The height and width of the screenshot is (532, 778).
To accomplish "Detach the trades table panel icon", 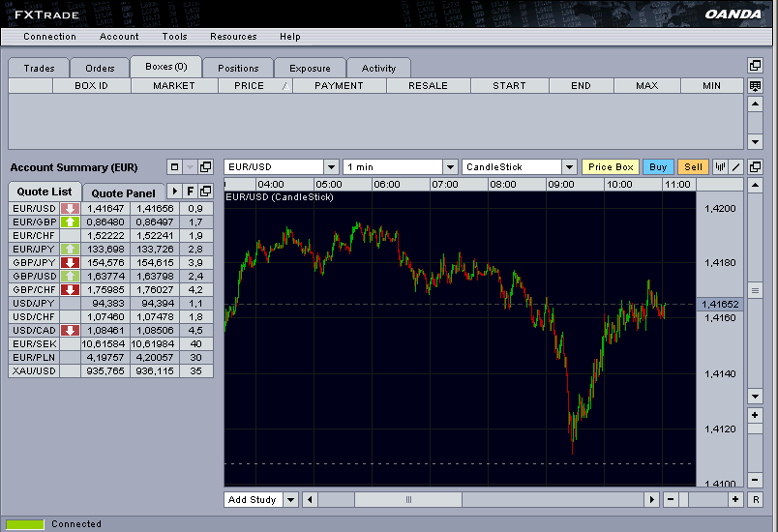I will click(x=755, y=66).
